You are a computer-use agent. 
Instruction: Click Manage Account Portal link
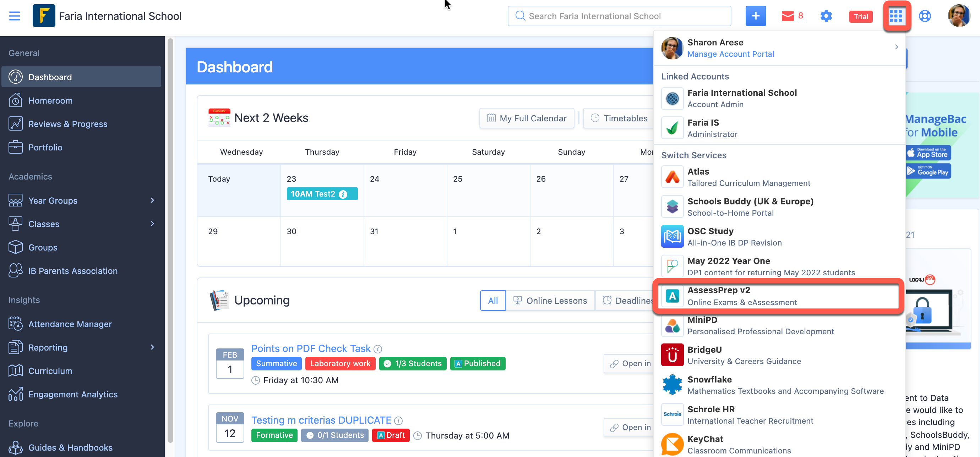coord(730,54)
